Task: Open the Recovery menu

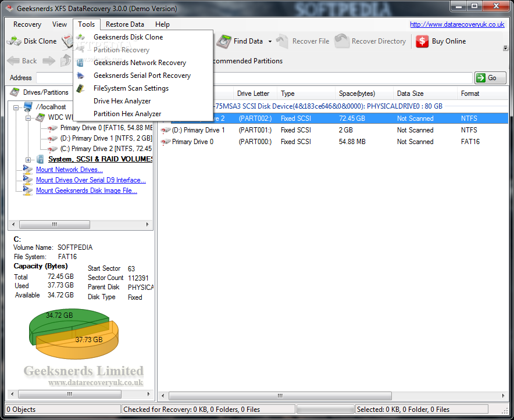Action: 27,24
